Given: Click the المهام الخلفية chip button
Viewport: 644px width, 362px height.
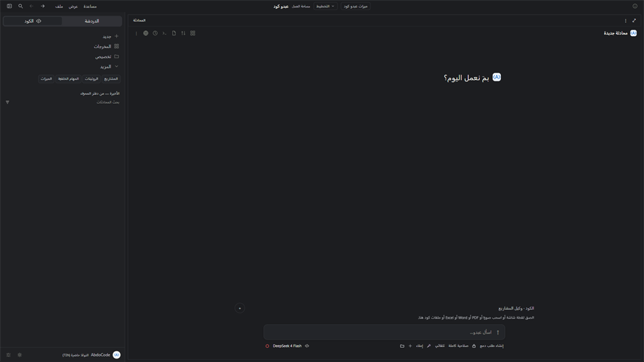Looking at the screenshot, I should (x=68, y=79).
